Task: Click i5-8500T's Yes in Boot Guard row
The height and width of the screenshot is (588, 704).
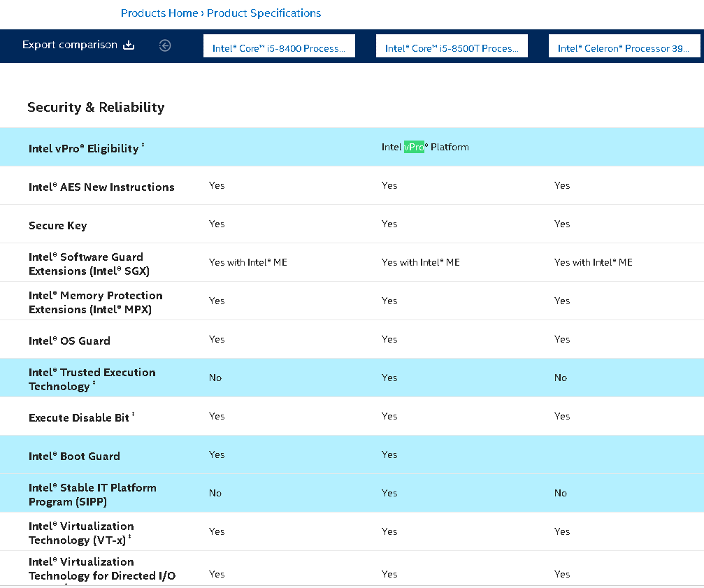Action: [x=389, y=454]
